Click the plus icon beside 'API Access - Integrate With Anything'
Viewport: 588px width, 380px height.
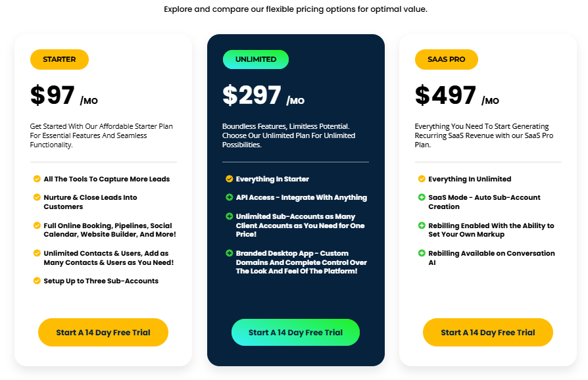[x=230, y=197]
